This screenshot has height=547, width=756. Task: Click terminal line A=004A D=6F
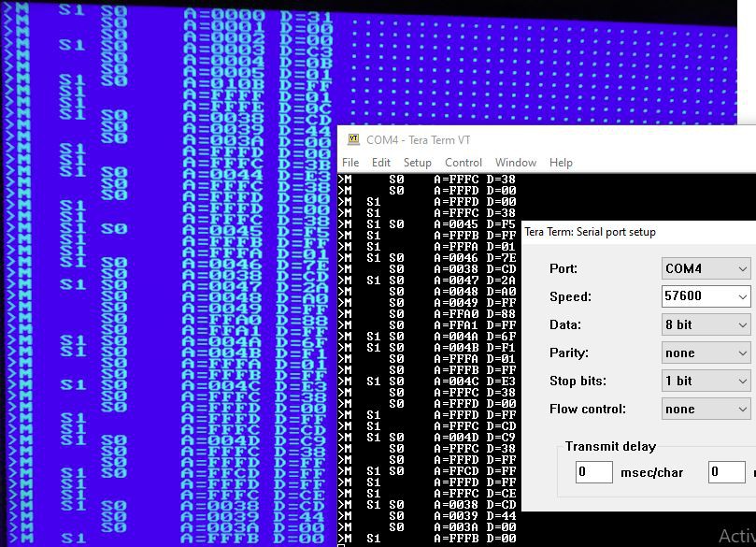tap(427, 337)
